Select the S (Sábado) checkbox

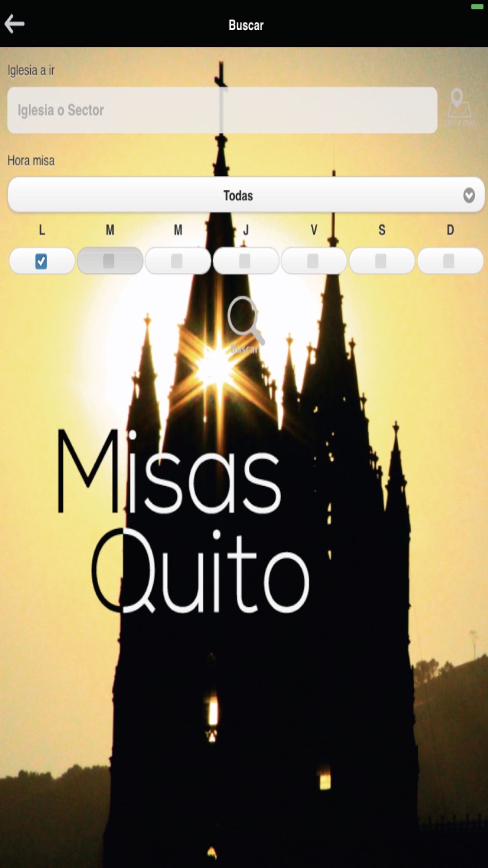point(382,261)
